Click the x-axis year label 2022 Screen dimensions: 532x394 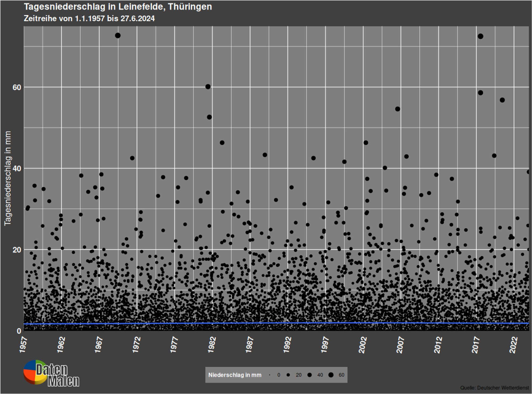pos(513,345)
